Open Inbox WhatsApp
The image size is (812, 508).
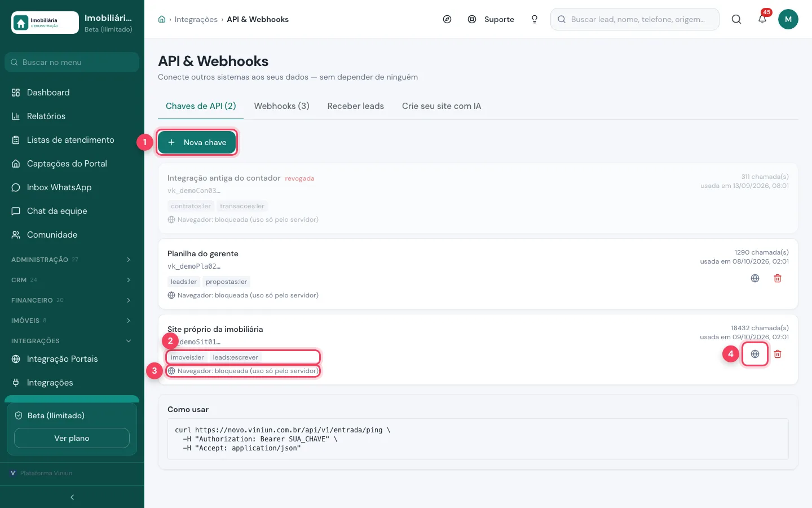click(72, 187)
